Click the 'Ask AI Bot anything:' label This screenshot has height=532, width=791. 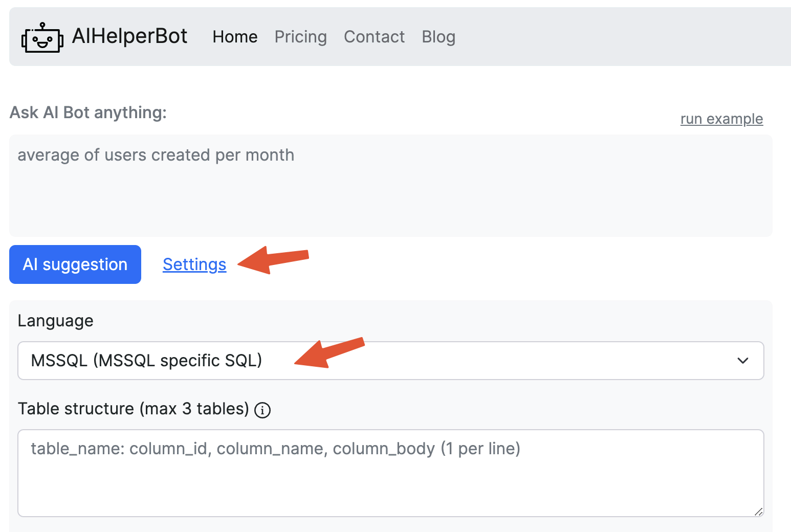pos(88,113)
